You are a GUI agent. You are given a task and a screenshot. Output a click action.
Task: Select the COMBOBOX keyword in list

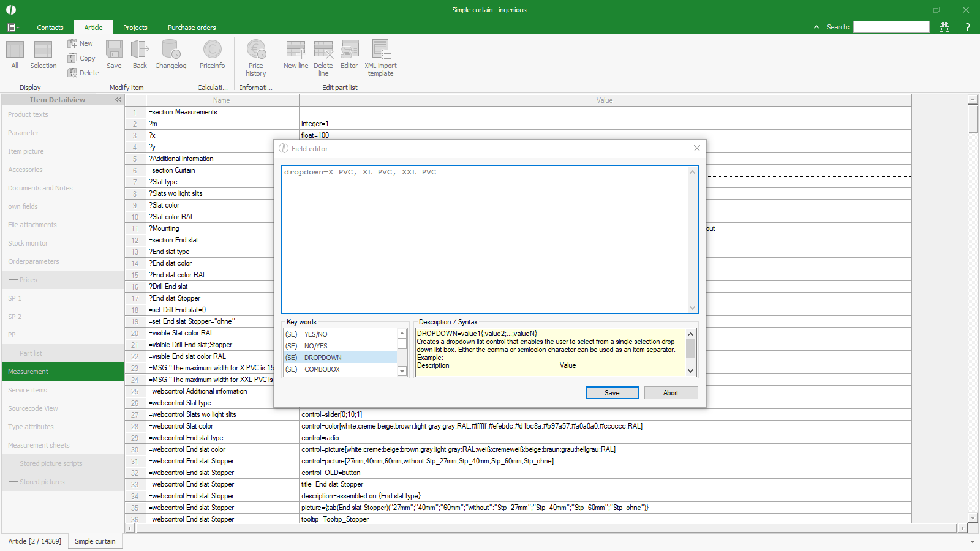(x=322, y=369)
